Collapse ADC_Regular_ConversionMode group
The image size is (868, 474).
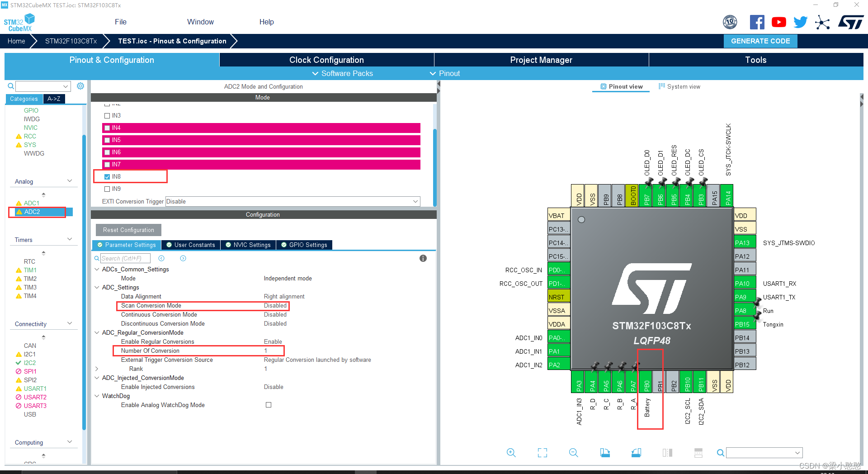pyautogui.click(x=97, y=332)
